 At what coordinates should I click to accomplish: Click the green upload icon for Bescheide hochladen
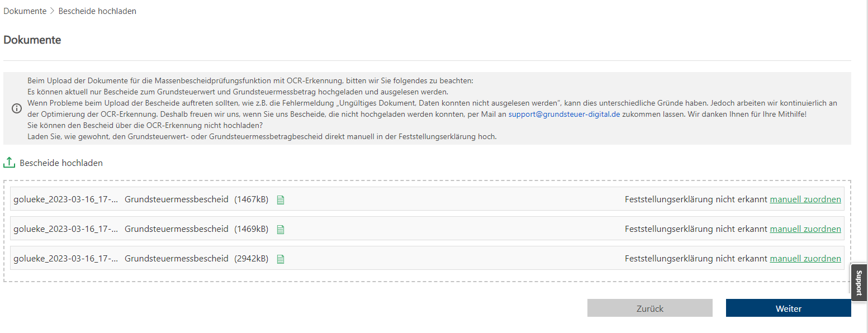[x=9, y=163]
